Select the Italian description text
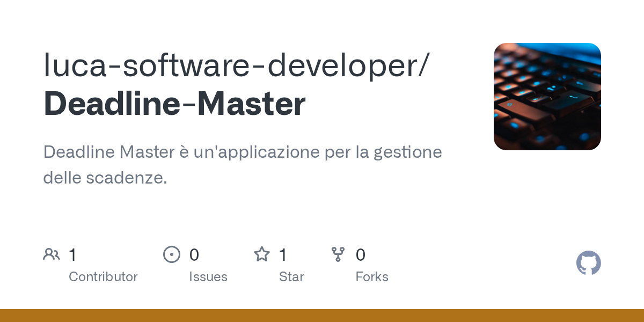Viewport: 644px width, 322px height. coord(243,165)
